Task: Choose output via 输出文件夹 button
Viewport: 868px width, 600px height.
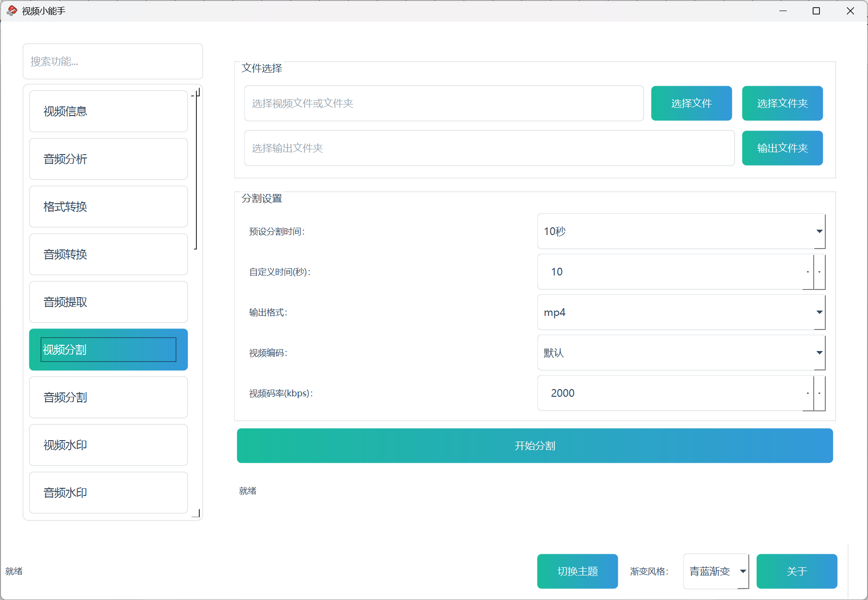Action: click(782, 148)
